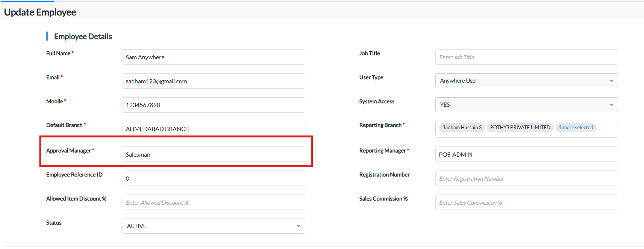The image size is (644, 249).
Task: Click the Default Branch field
Action: coord(214,129)
